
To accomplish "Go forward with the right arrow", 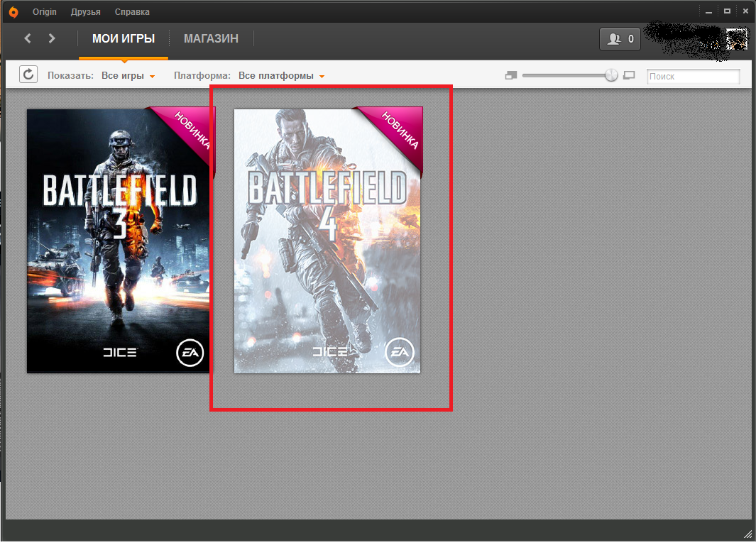I will click(x=52, y=38).
